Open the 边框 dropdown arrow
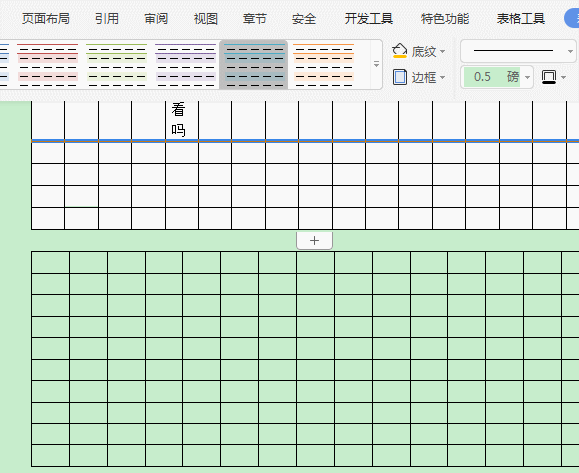Viewport: 579px width, 473px height. click(x=442, y=78)
